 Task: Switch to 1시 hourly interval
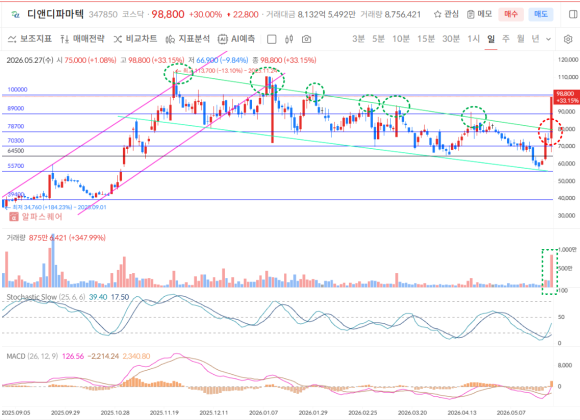point(473,39)
